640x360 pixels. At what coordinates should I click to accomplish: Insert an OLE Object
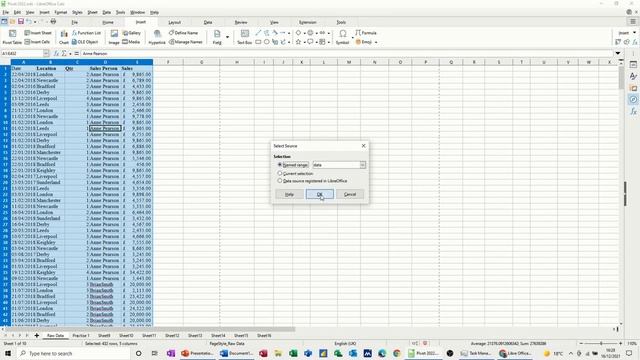coord(85,42)
